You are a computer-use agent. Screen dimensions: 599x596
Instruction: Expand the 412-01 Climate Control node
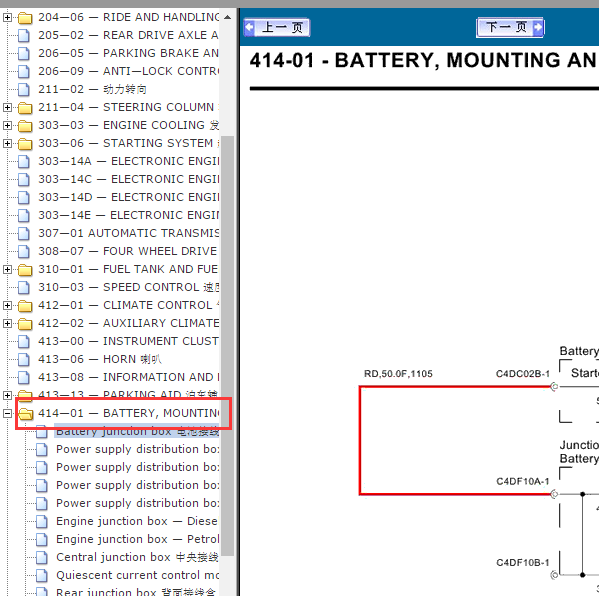(x=7, y=305)
